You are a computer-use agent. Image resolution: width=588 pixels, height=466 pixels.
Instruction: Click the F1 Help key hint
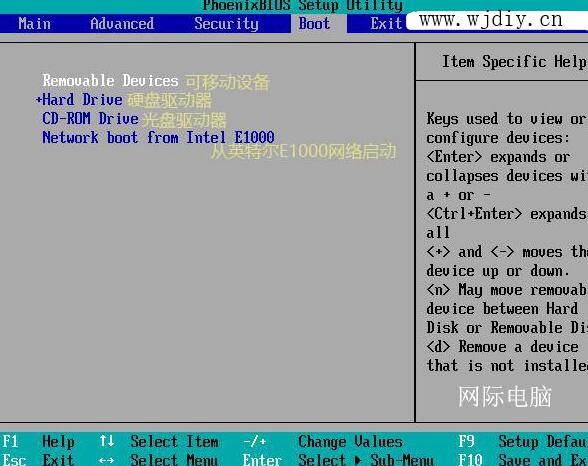click(38, 441)
